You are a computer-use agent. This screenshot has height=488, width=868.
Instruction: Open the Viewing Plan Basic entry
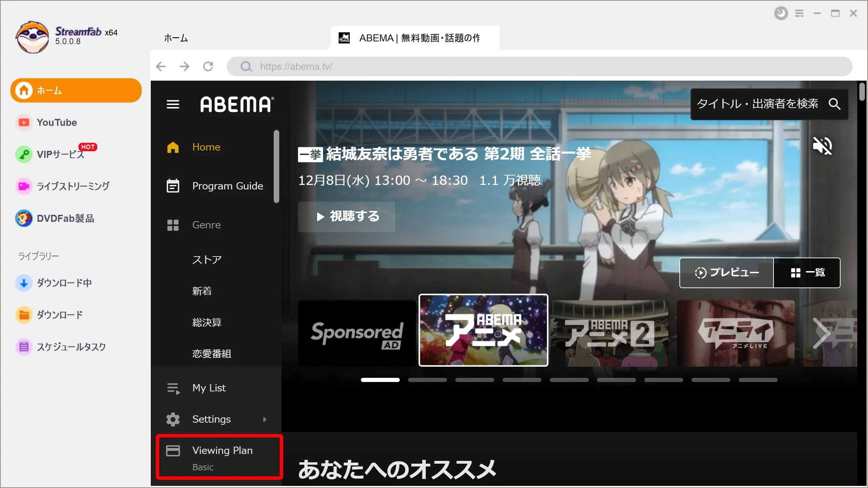click(x=220, y=457)
